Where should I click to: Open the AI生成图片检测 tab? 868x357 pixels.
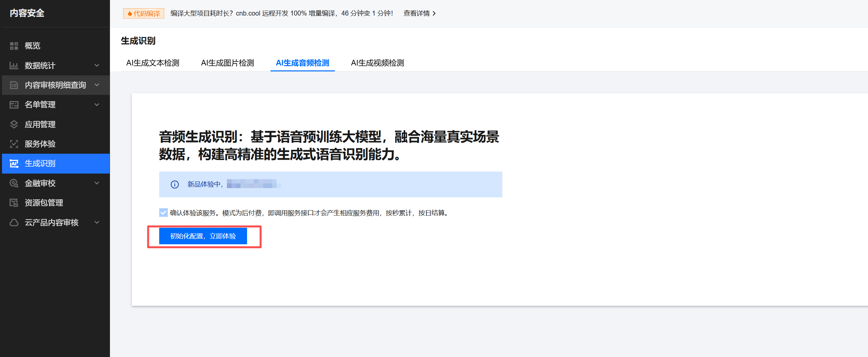point(228,63)
